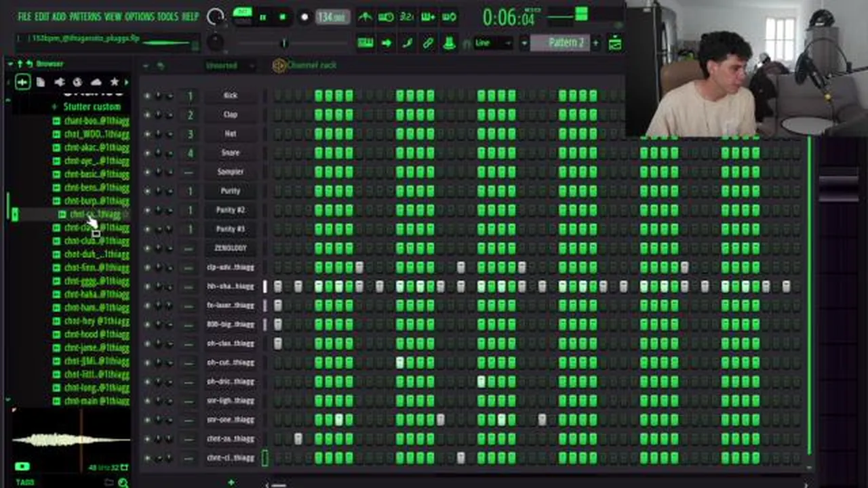Viewport: 868px width, 488px height.
Task: Open pattern list arrow beside Pattern 2
Action: pos(524,43)
